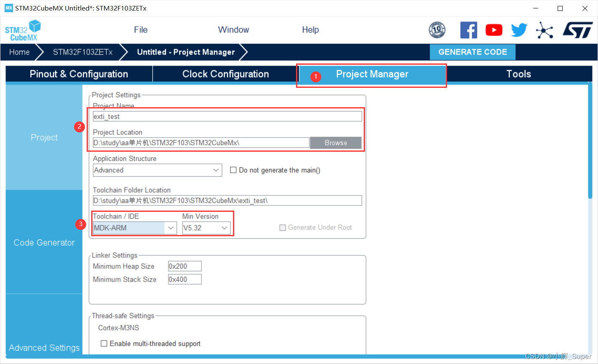598x364 pixels.
Task: Click the Project Location path field
Action: coord(201,143)
